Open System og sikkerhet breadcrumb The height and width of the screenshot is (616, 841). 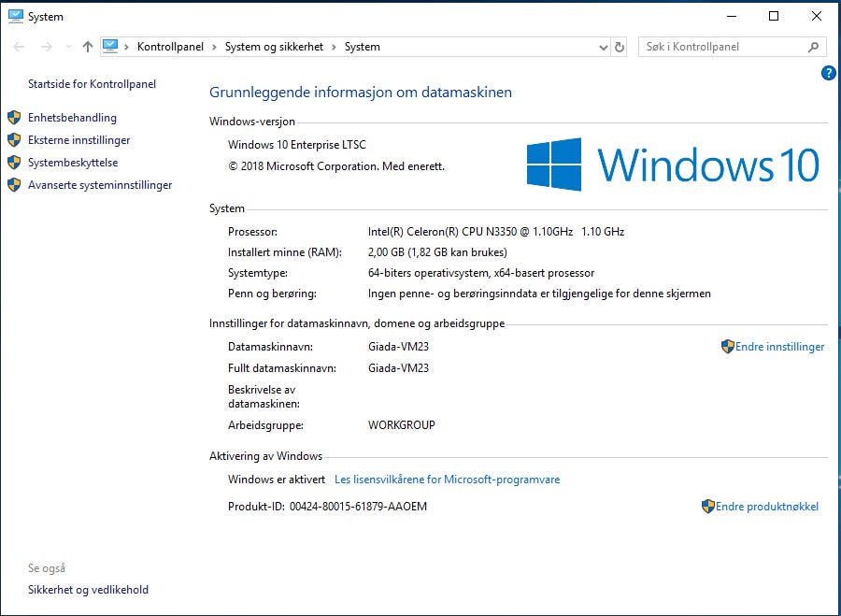coord(274,47)
